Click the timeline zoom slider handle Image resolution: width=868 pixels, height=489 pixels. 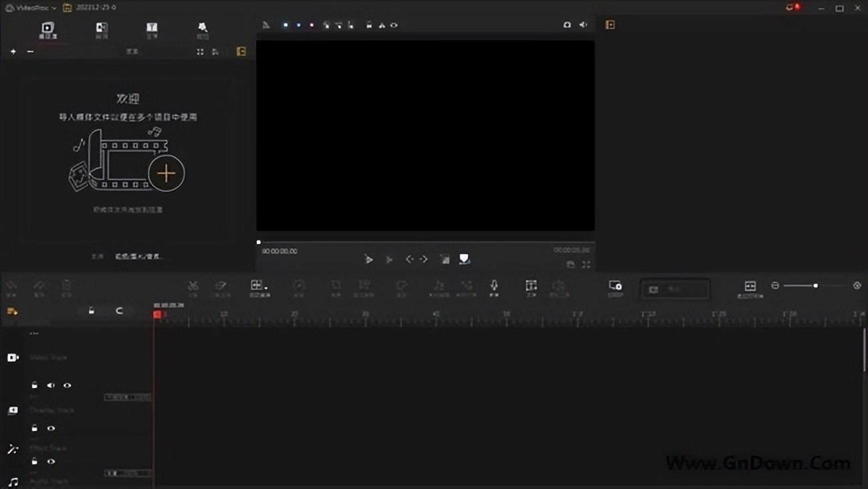pyautogui.click(x=815, y=286)
